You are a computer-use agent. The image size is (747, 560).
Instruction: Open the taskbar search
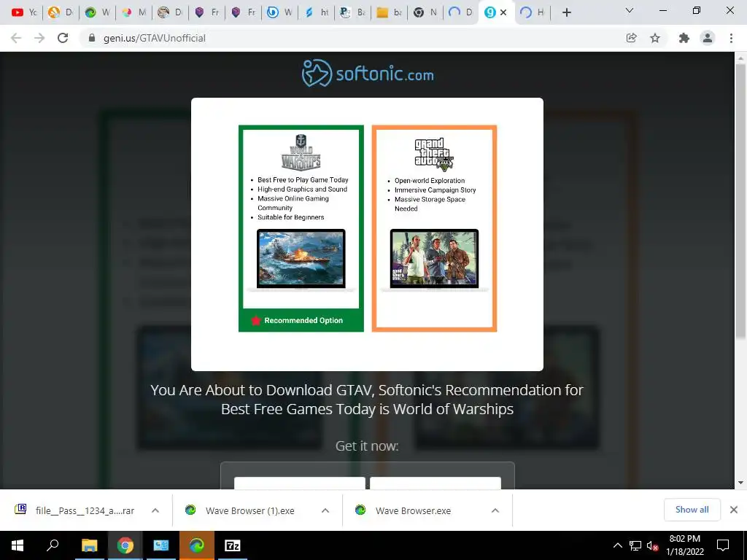pyautogui.click(x=53, y=545)
